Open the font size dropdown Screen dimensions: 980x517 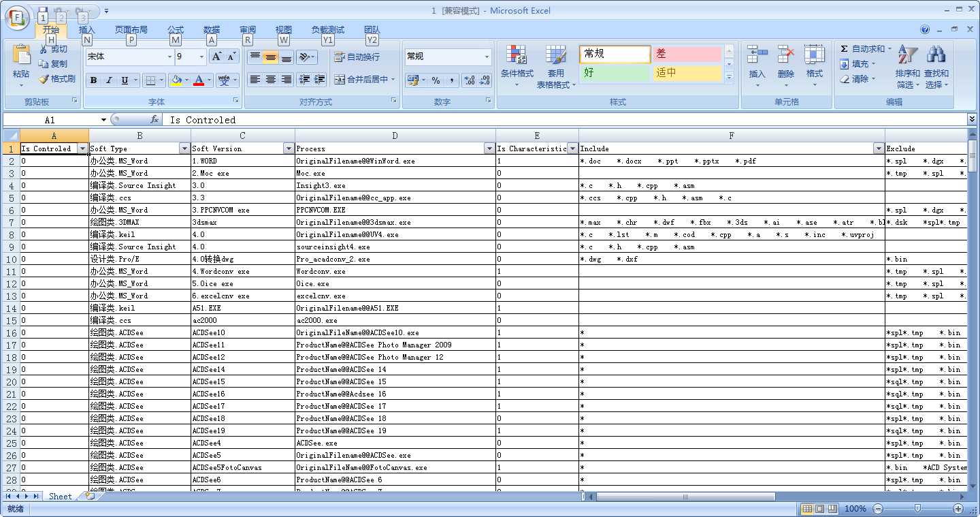pyautogui.click(x=201, y=57)
